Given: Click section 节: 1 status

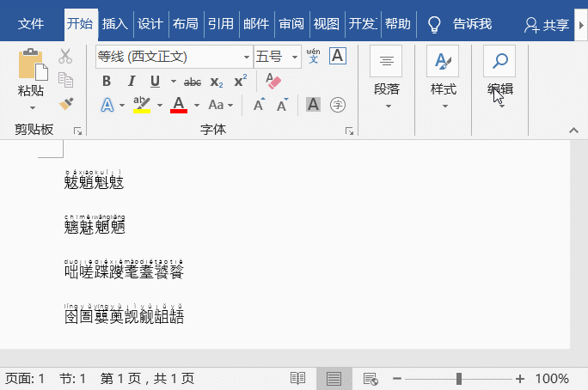Looking at the screenshot, I should (72, 379).
